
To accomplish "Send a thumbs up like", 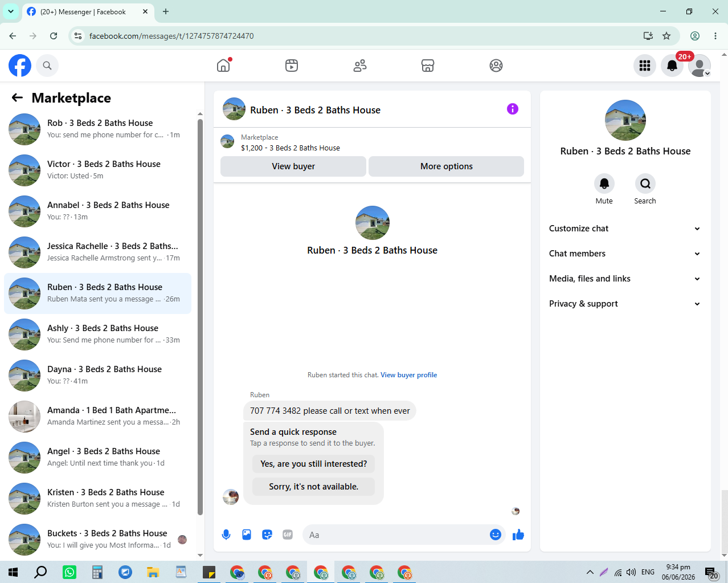I will pyautogui.click(x=518, y=535).
